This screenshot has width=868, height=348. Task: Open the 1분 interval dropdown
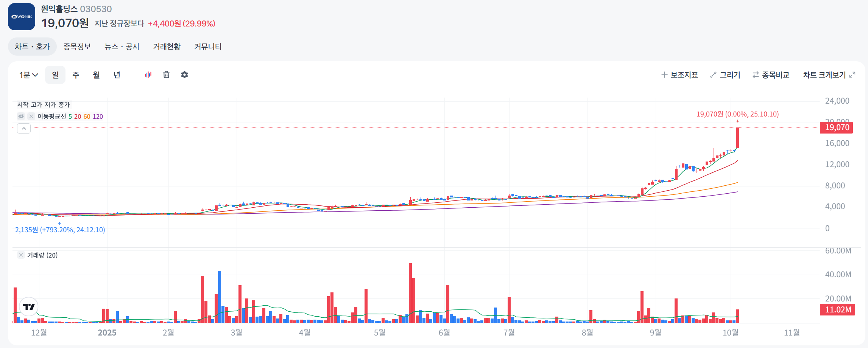pyautogui.click(x=29, y=75)
